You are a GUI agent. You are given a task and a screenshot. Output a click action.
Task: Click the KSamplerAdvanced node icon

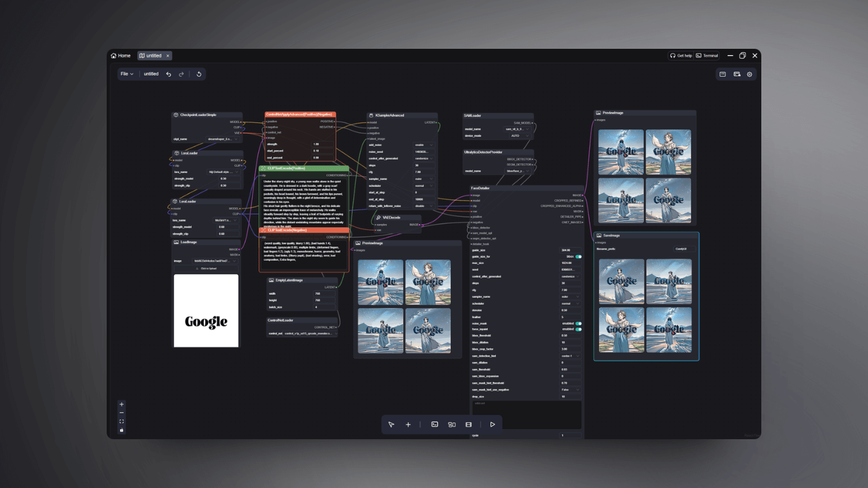click(x=371, y=115)
